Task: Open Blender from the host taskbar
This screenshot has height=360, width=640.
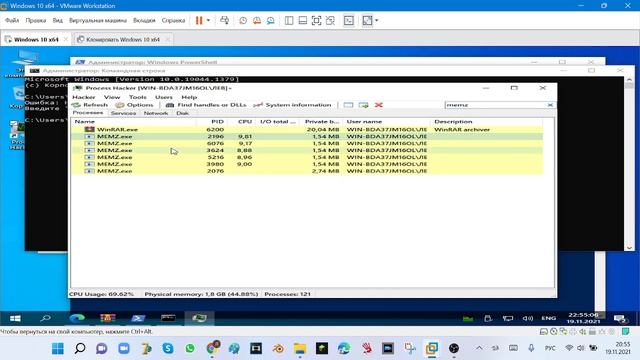Action: pyautogui.click(x=278, y=348)
